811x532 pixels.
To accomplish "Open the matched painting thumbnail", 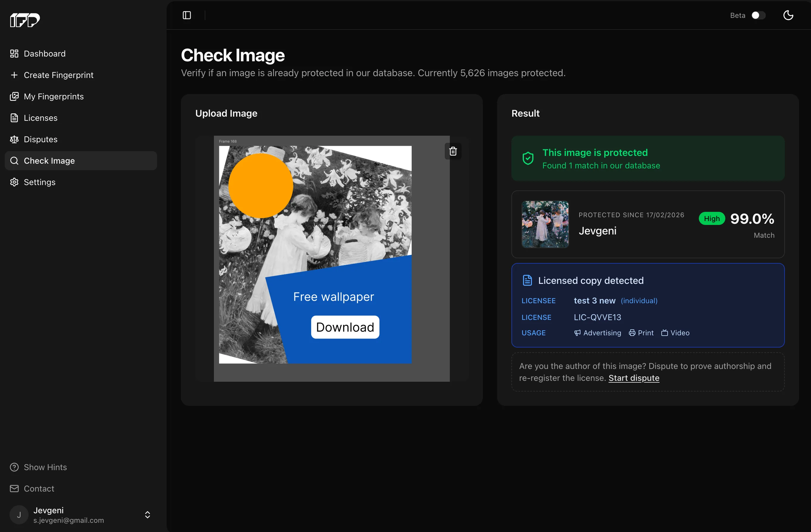I will point(545,224).
